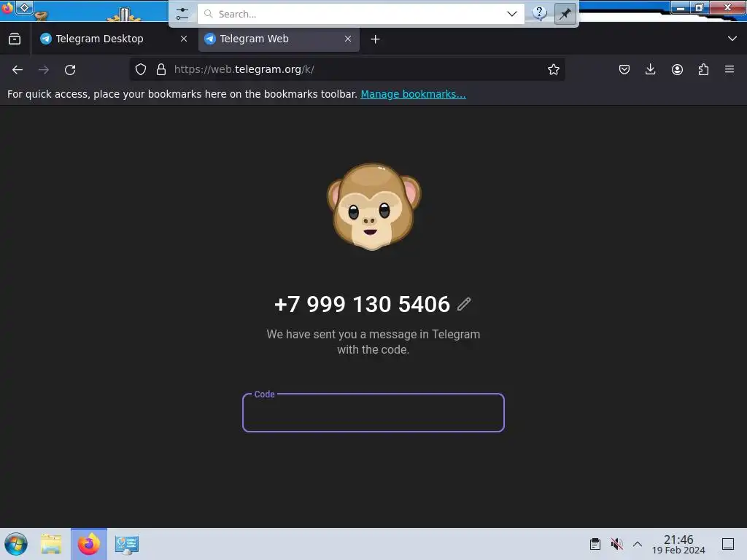Open the clipboard tray icon
The width and height of the screenshot is (747, 560).
click(595, 544)
